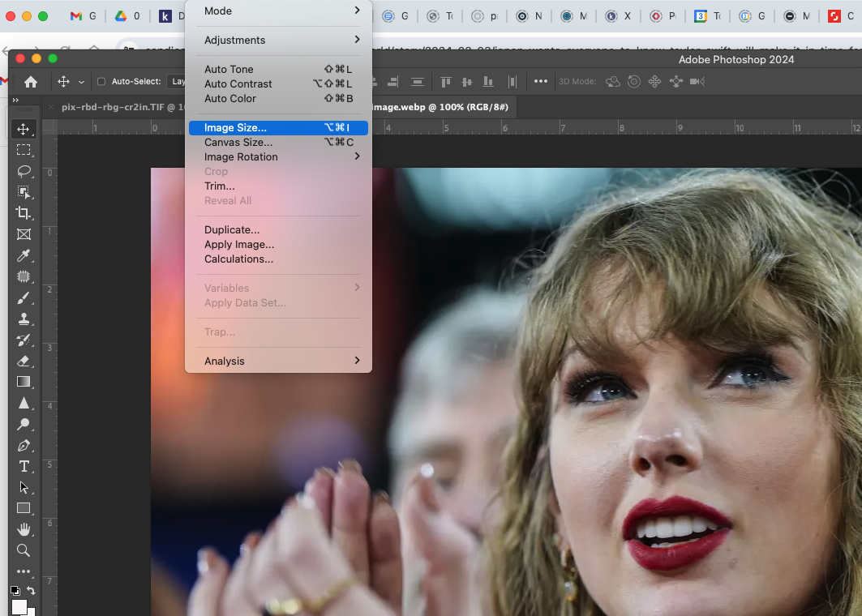Open the Image Rotation submenu
The width and height of the screenshot is (862, 616).
coord(278,156)
